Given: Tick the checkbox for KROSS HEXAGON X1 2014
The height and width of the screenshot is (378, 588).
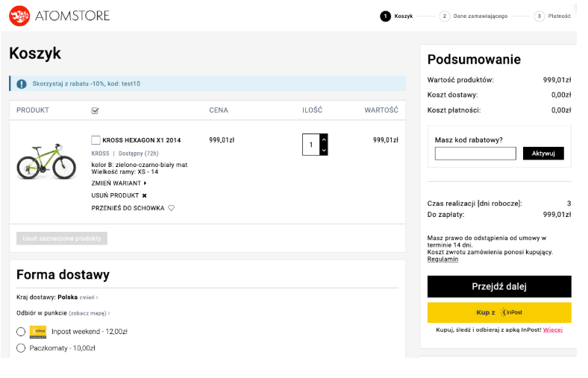Looking at the screenshot, I should (x=96, y=140).
